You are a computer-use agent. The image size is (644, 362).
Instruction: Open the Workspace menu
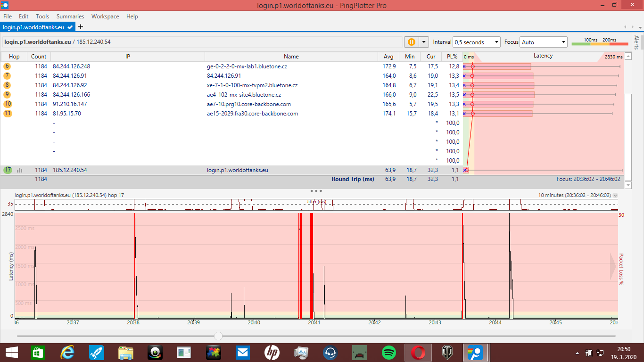click(105, 16)
